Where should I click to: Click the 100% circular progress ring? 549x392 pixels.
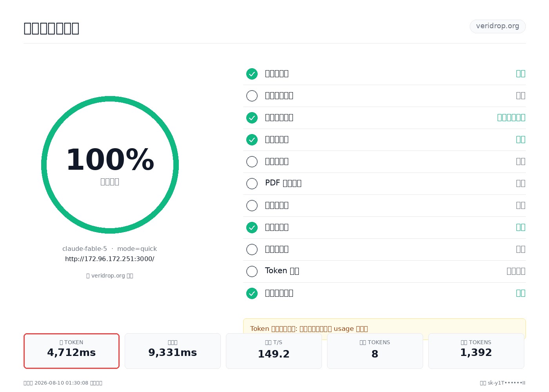pos(110,165)
